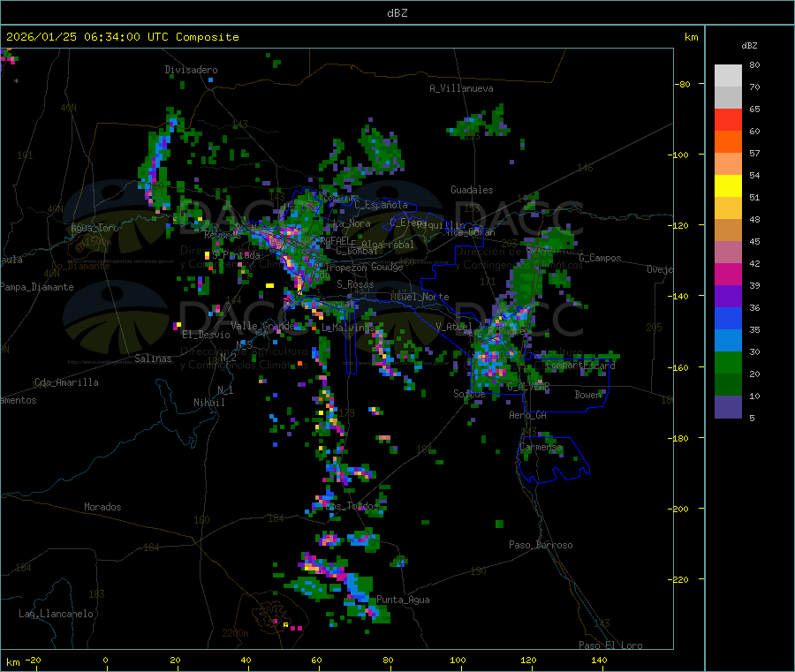Click the Valle_Grande map label
This screenshot has width=795, height=672.
262,325
